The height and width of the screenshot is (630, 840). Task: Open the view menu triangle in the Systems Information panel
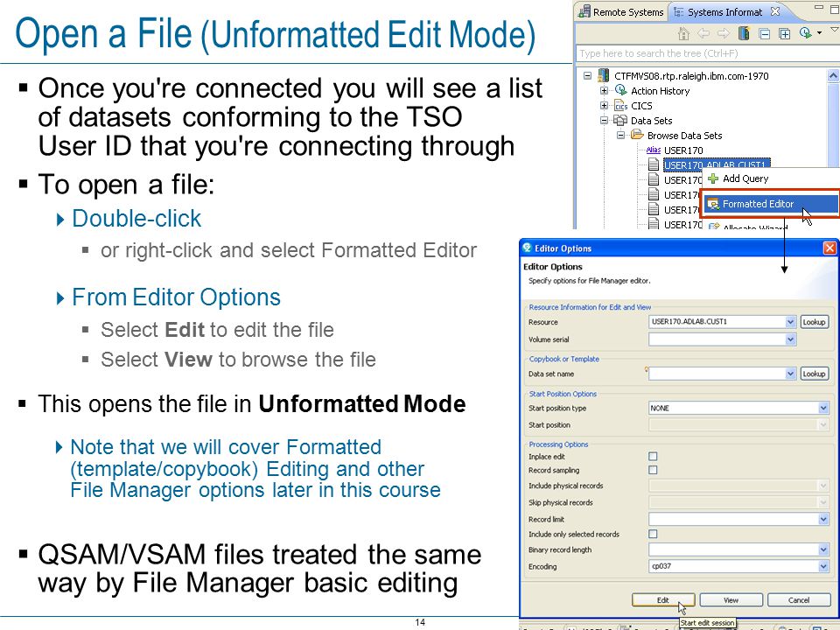[x=835, y=31]
